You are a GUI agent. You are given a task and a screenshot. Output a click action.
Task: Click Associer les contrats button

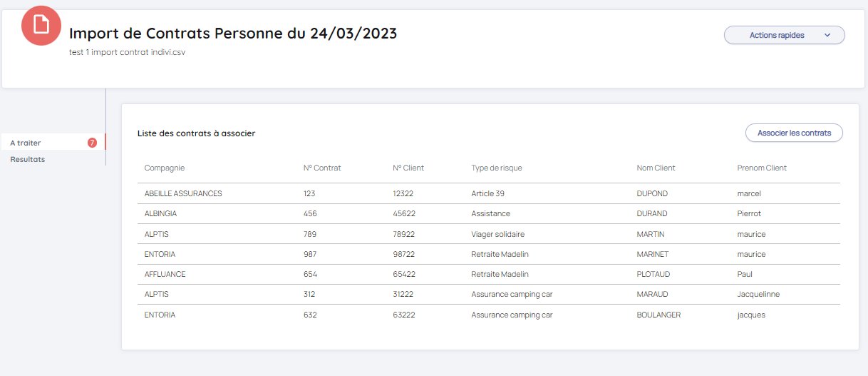tap(794, 133)
